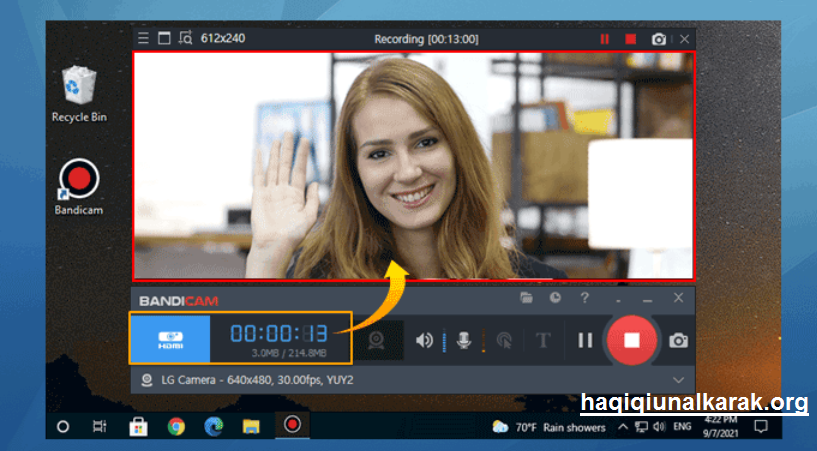Open the network tray icon
Image resolution: width=817 pixels, height=451 pixels.
[641, 427]
